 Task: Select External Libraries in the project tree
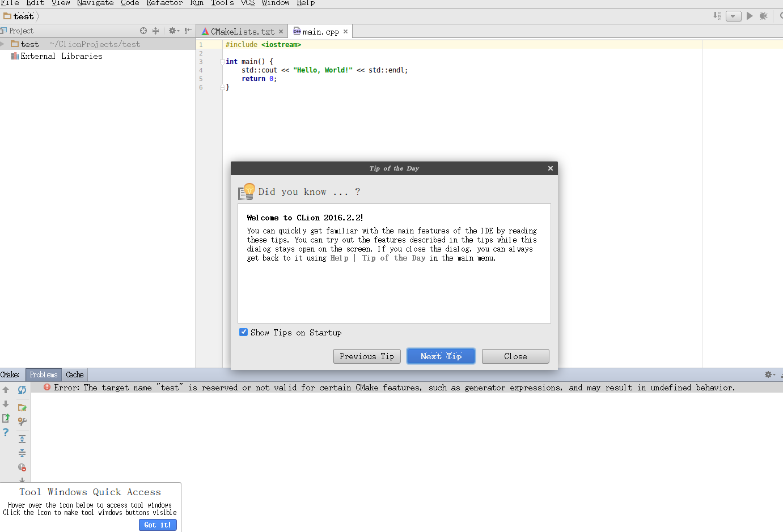pyautogui.click(x=57, y=56)
